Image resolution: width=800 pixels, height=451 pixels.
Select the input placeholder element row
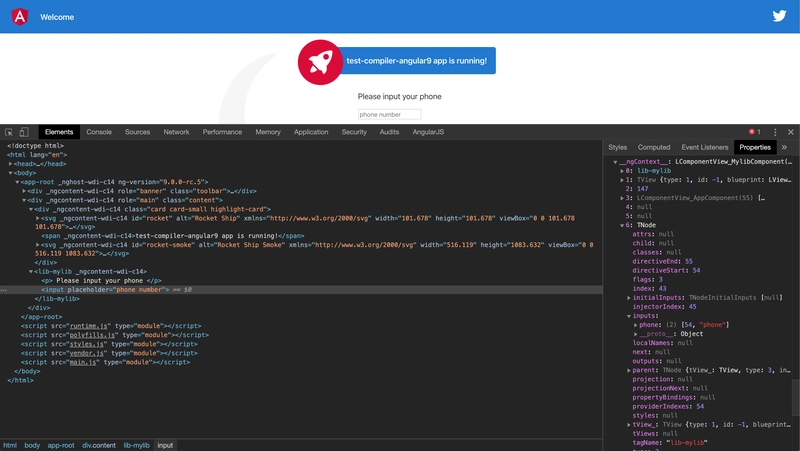301,290
